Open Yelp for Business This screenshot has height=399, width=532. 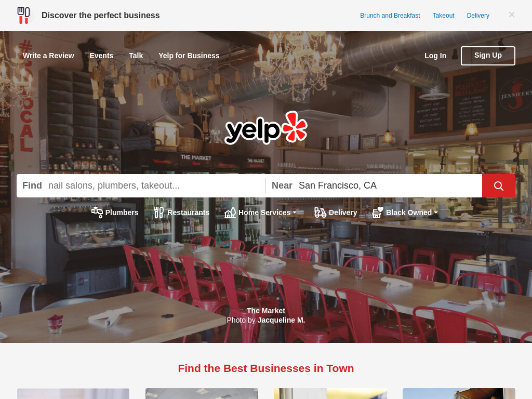189,56
